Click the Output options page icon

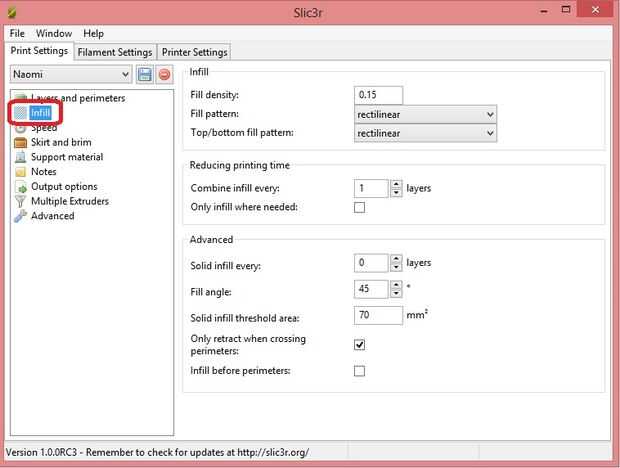click(21, 187)
